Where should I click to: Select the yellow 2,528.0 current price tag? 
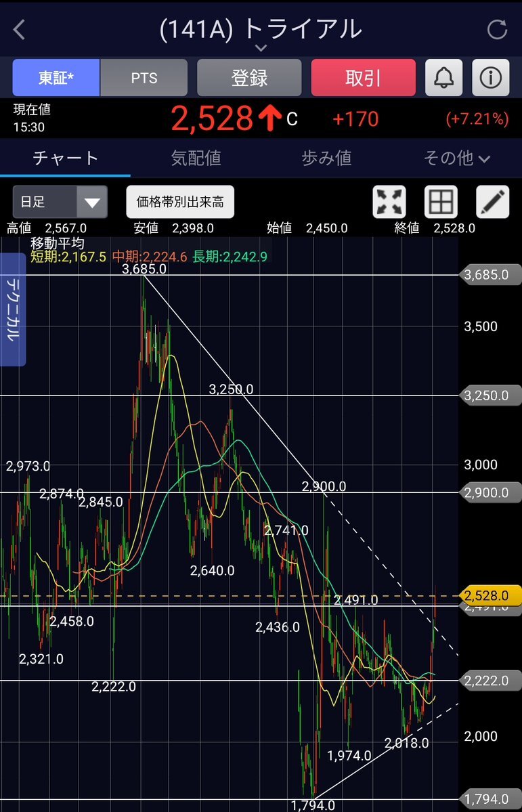coord(491,595)
